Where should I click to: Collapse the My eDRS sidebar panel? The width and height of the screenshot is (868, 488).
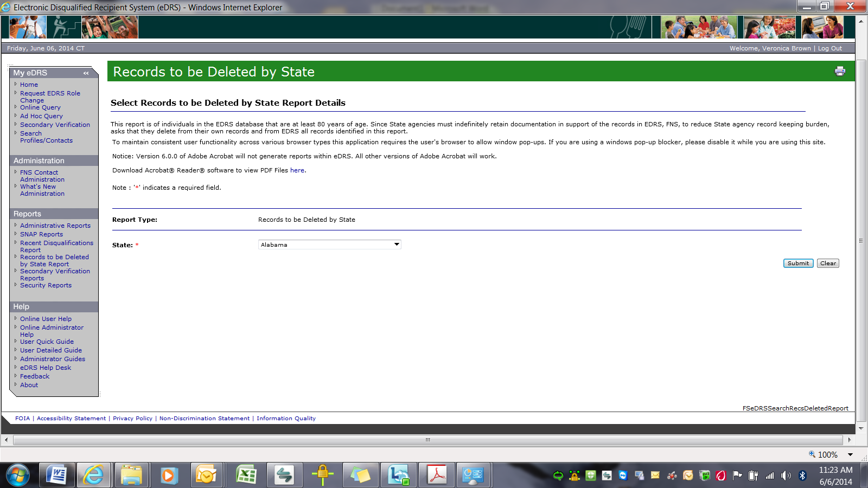click(86, 73)
